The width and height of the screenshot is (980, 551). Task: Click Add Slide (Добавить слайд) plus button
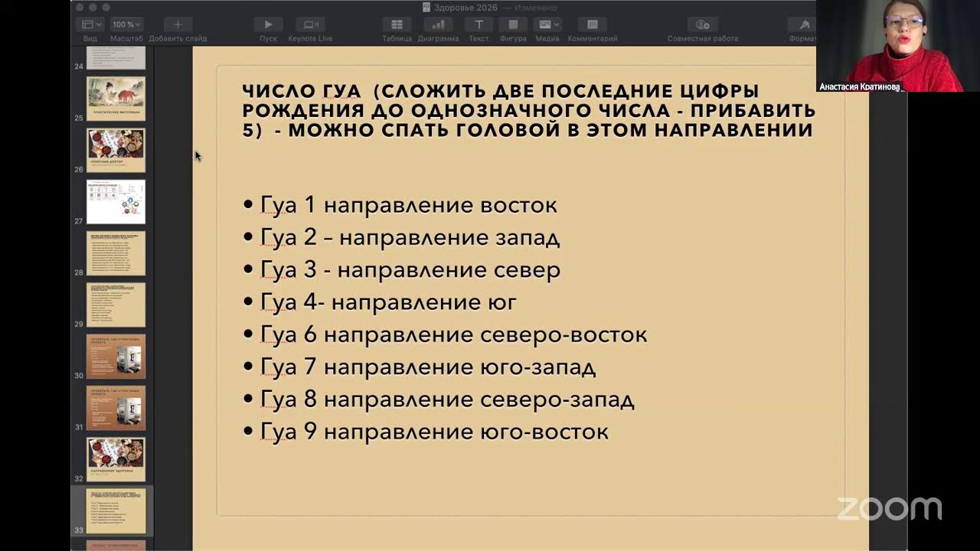coord(178,24)
